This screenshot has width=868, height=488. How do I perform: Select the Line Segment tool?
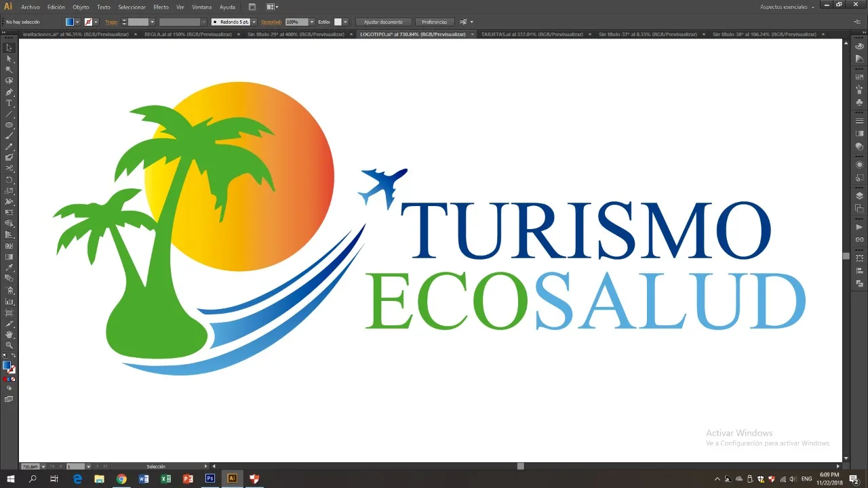[9, 114]
